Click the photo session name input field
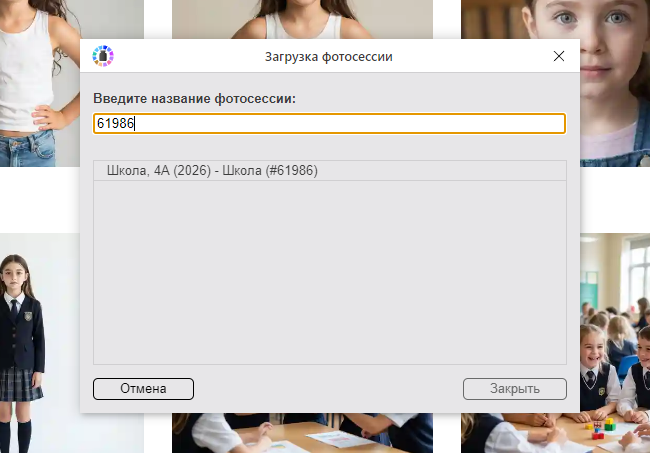650x453 pixels. 330,123
